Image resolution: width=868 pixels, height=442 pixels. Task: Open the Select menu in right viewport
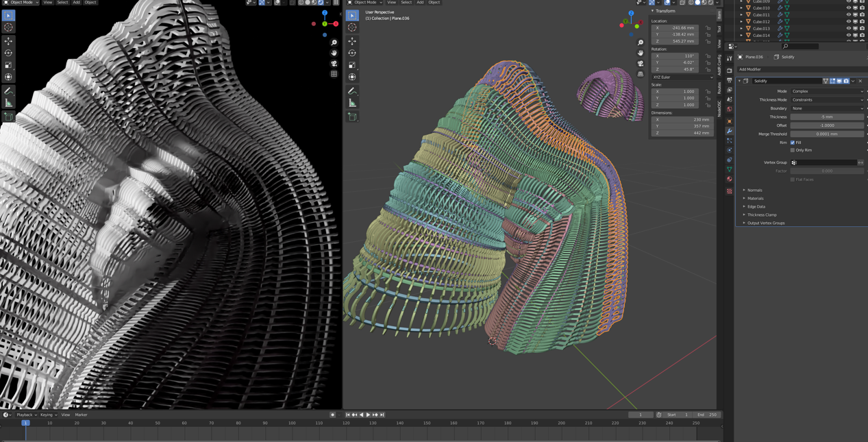pos(406,3)
